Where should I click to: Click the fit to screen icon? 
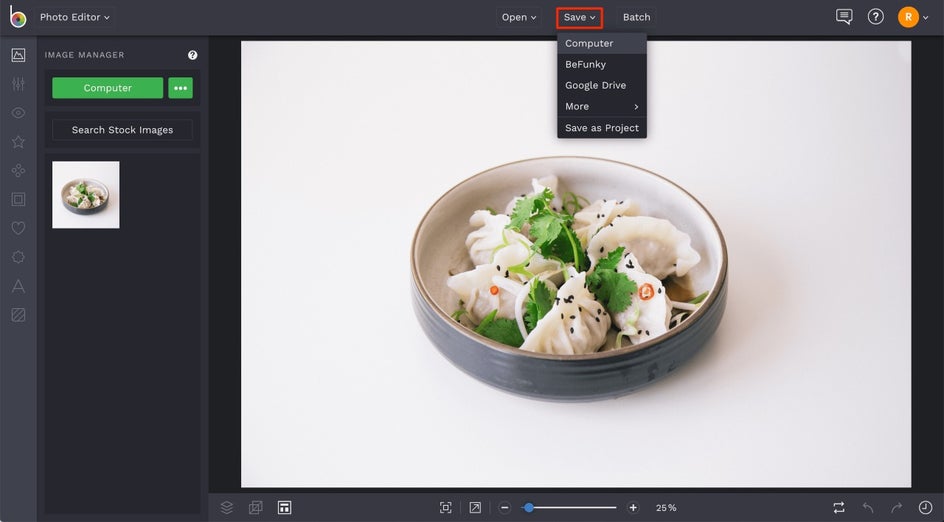[x=446, y=508]
